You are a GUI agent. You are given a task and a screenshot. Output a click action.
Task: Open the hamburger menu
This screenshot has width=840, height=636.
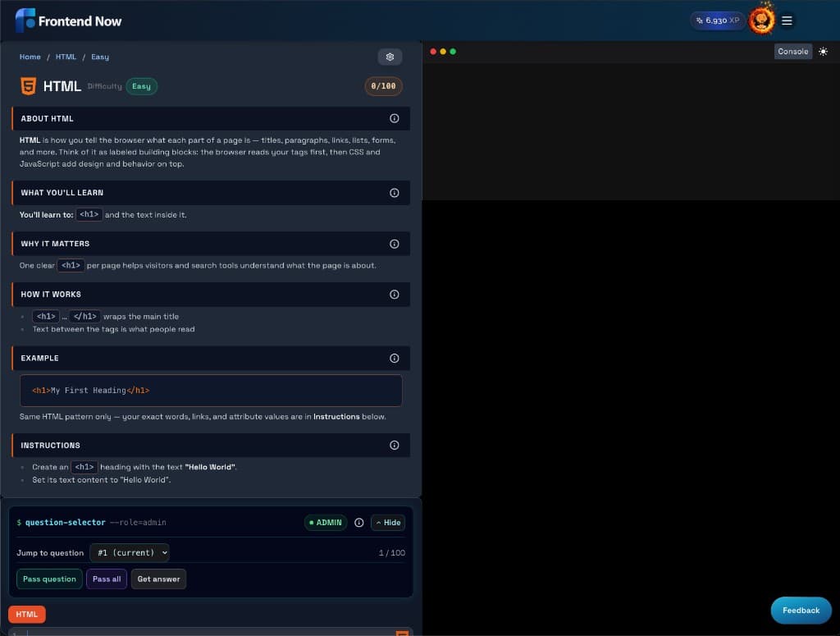click(x=787, y=21)
